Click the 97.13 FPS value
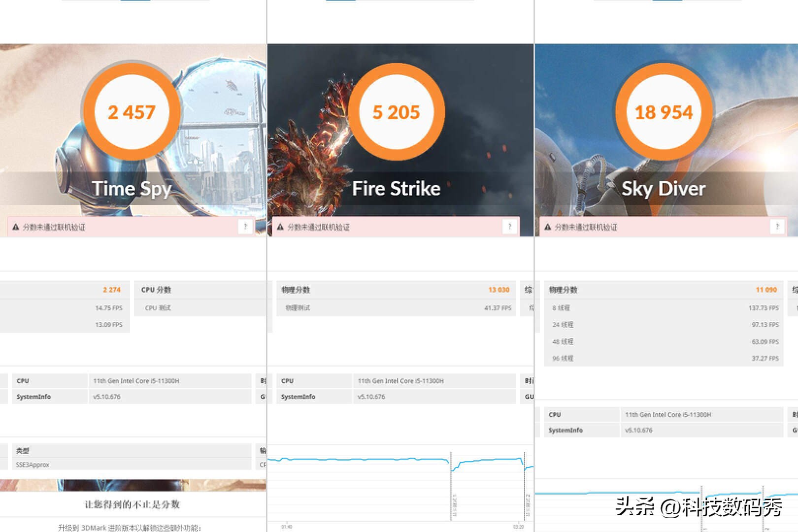Image resolution: width=798 pixels, height=532 pixels. coord(765,325)
